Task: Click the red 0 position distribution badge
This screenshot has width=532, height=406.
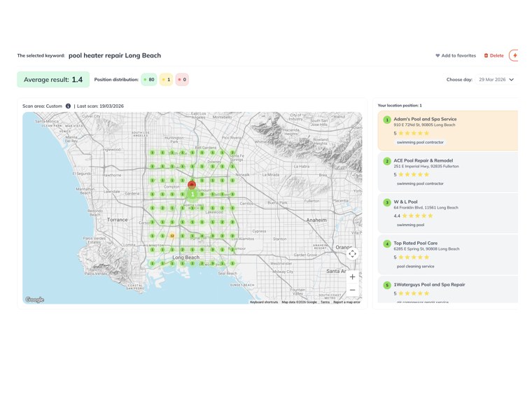Action: (182, 80)
